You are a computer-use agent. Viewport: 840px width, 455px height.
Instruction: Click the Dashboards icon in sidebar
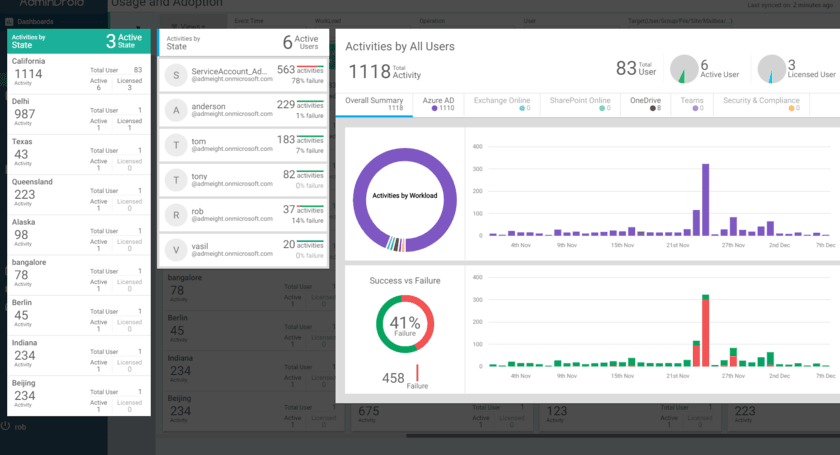coord(9,20)
